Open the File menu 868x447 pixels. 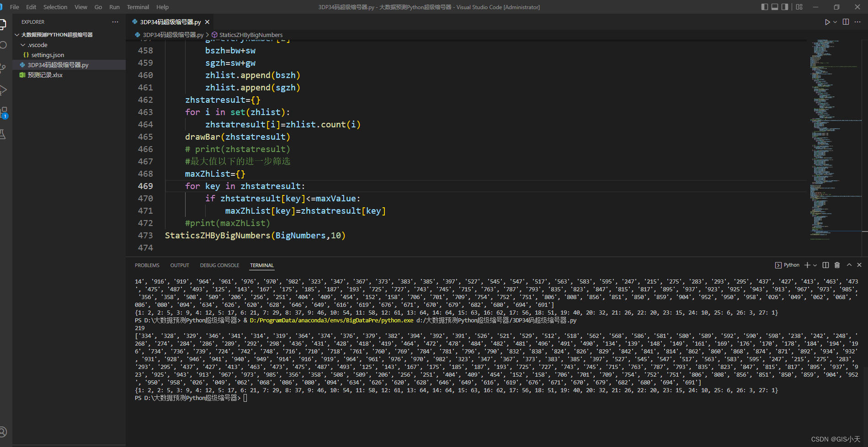(15, 7)
